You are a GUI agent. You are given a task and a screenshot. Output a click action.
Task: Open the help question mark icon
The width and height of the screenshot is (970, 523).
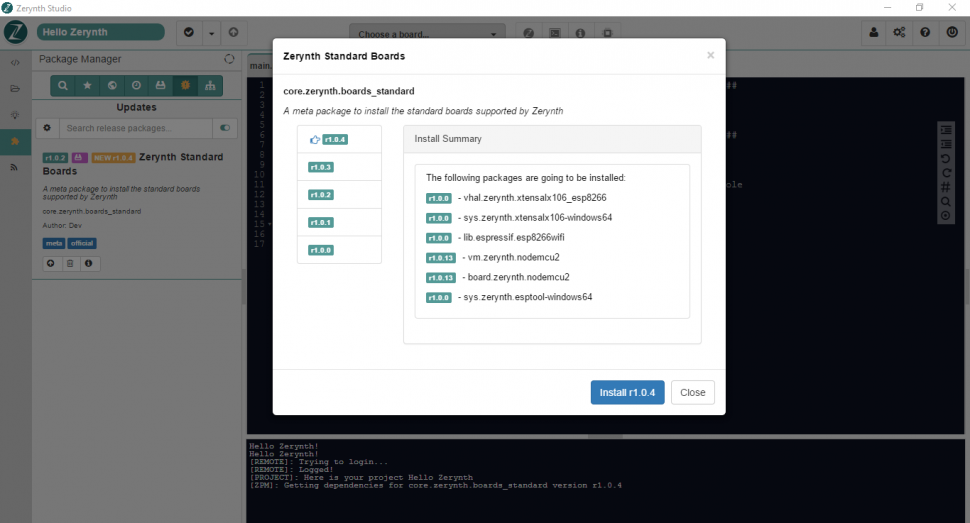click(925, 32)
